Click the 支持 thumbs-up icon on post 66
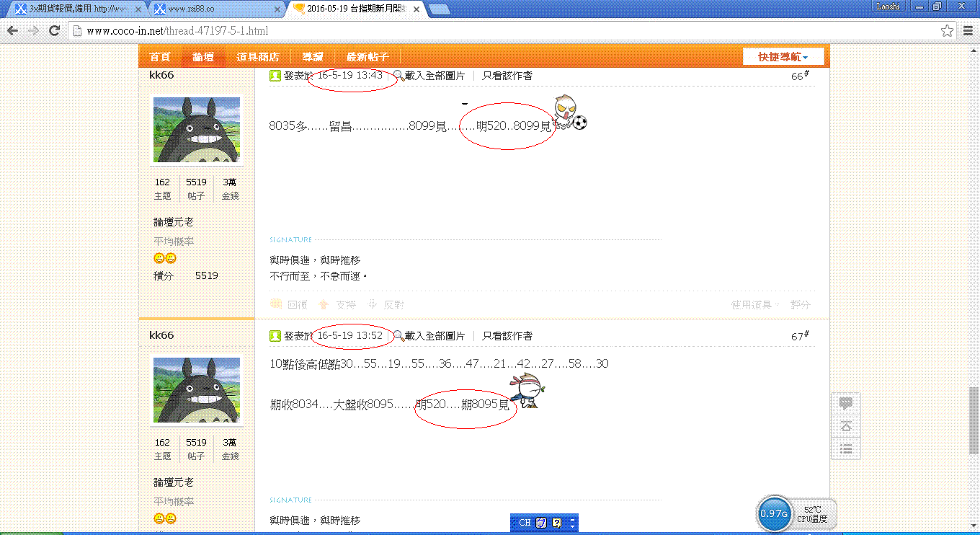This screenshot has width=980, height=535. 324,304
